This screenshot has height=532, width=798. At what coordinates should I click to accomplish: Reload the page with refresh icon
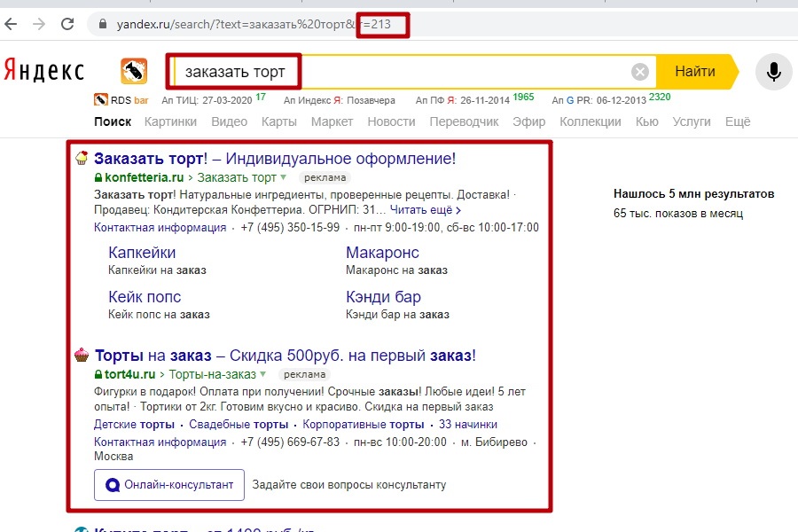66,25
